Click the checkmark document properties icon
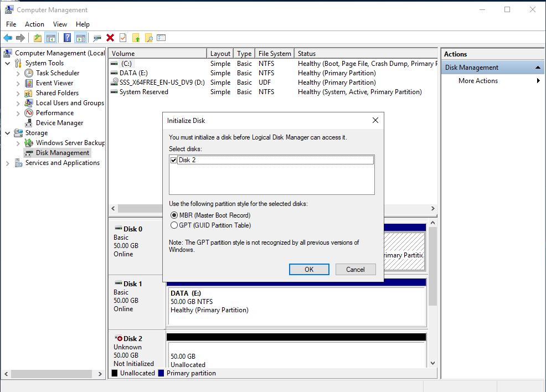The image size is (546, 392). [123, 38]
